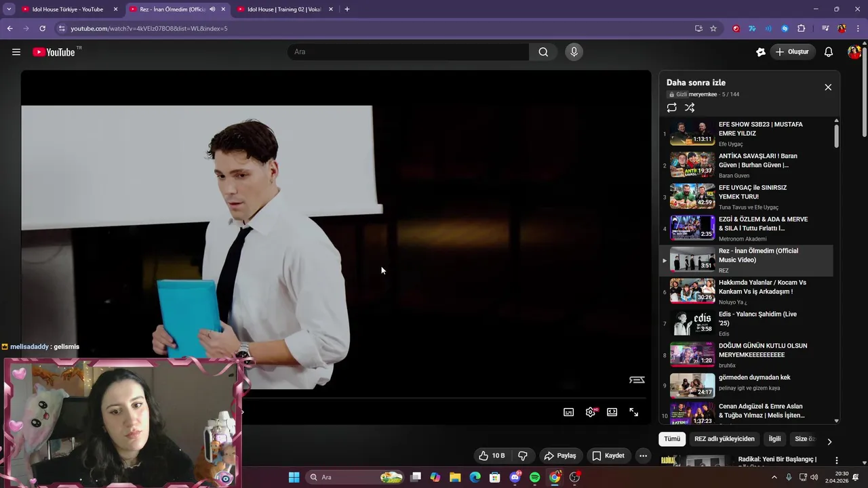Start voice search with the microphone
The image size is (868, 488).
pyautogui.click(x=574, y=52)
